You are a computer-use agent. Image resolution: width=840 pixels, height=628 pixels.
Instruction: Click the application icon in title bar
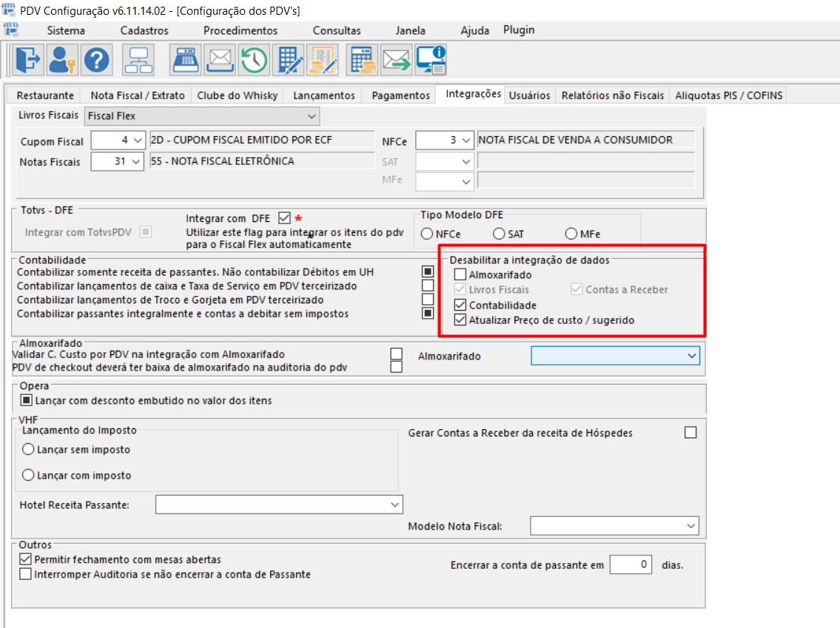click(9, 10)
